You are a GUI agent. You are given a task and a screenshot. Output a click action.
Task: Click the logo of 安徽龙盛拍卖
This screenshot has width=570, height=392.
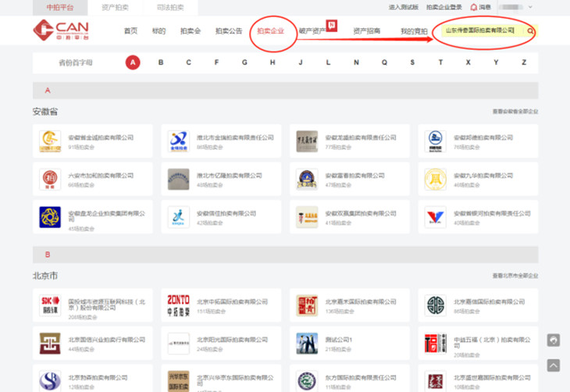click(307, 141)
